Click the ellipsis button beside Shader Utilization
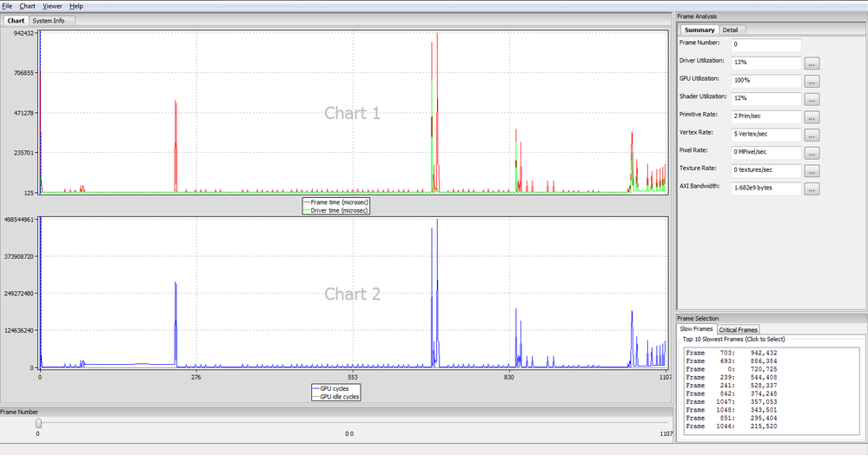Image resolution: width=868 pixels, height=456 pixels. click(x=812, y=100)
